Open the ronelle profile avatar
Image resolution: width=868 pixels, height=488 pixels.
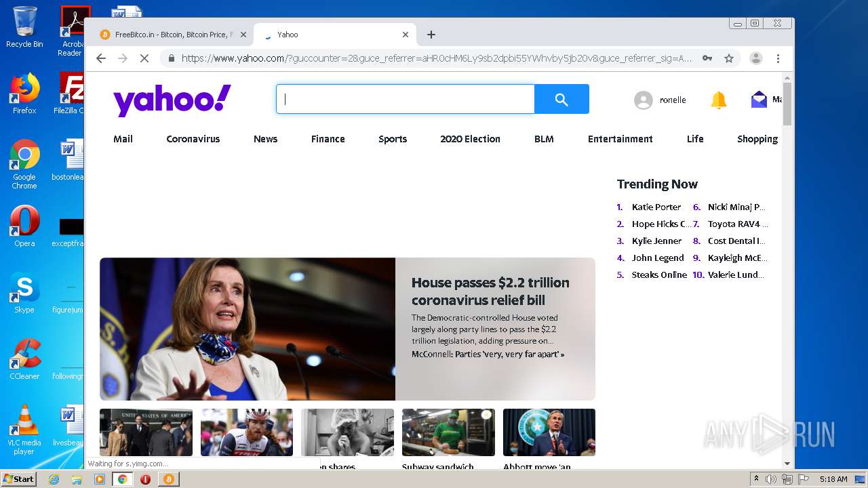point(643,100)
